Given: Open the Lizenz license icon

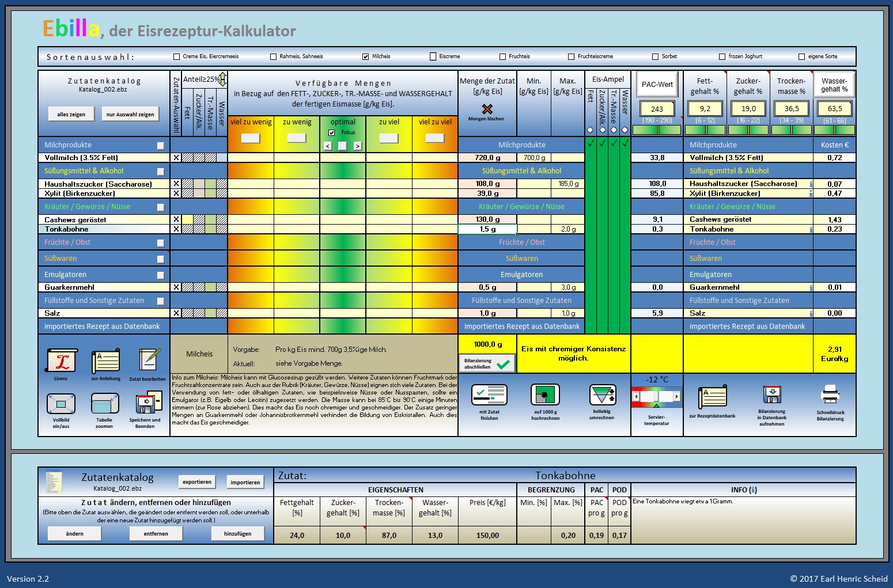Looking at the screenshot, I should click(61, 361).
